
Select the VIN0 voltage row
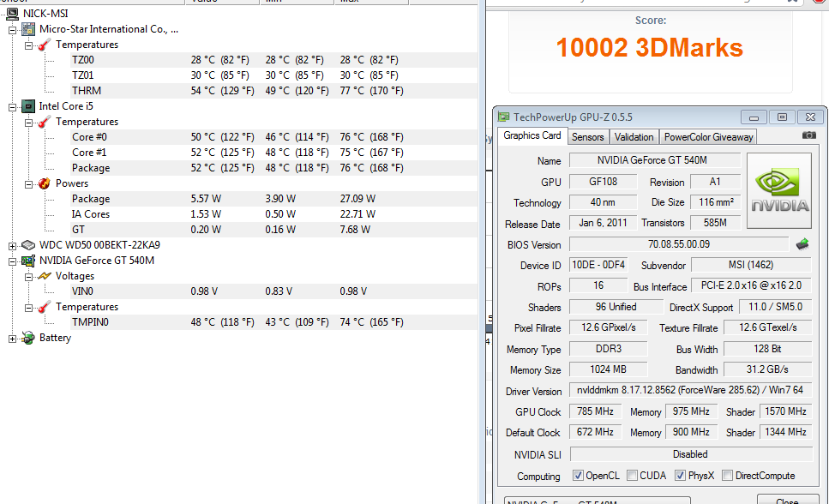(x=273, y=291)
